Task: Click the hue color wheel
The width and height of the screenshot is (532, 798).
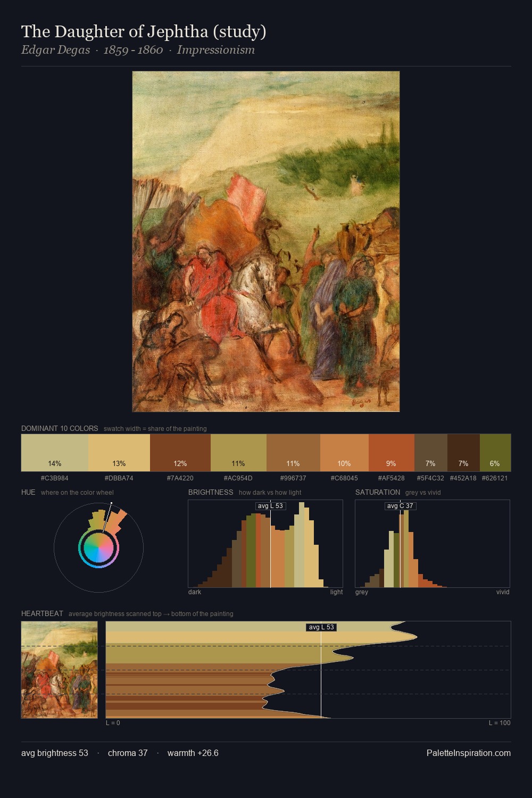Action: tap(98, 547)
